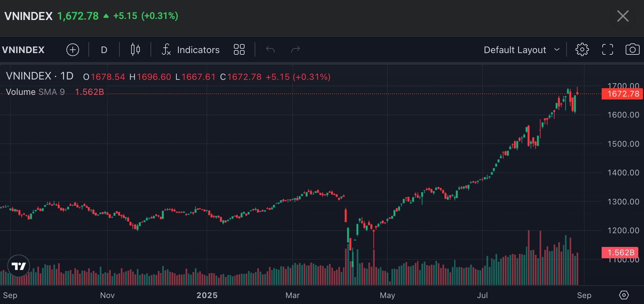Click the high value H1696.60 in the legend
644x304 pixels.
[150, 77]
